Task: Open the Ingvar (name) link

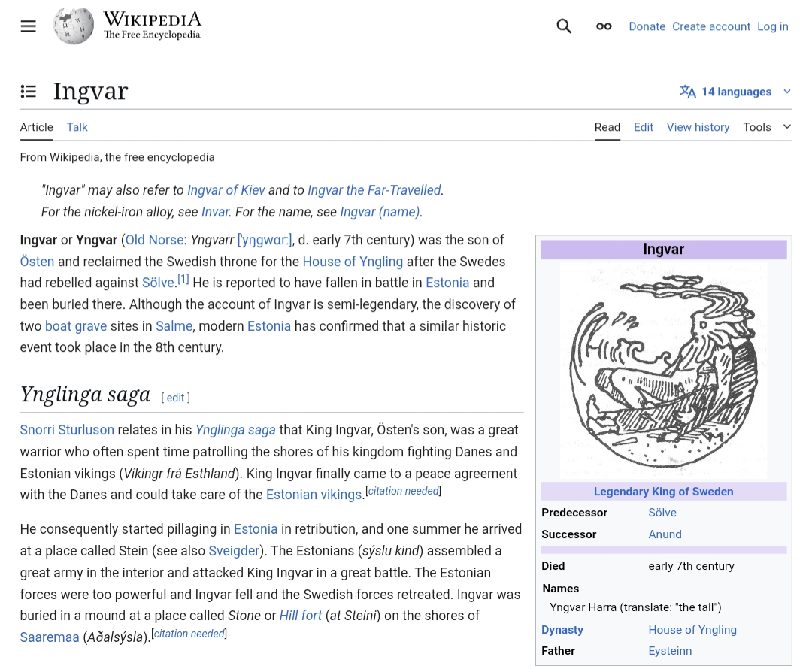Action: (380, 212)
